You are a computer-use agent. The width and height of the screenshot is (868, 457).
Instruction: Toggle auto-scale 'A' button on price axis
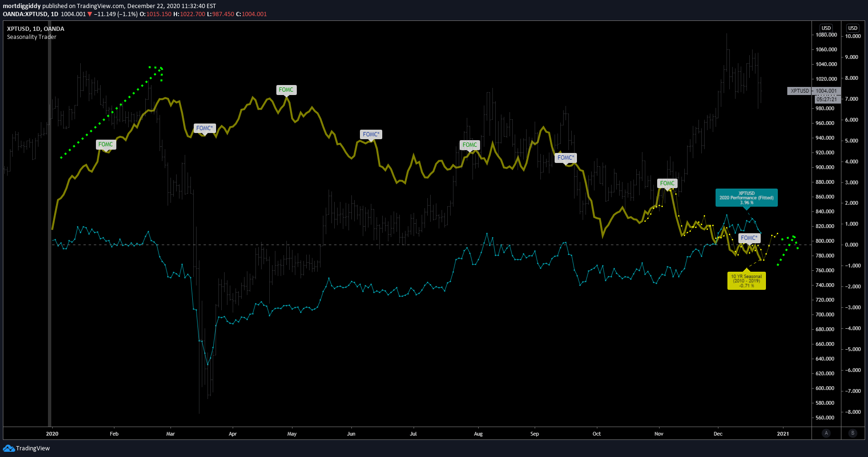coord(826,433)
